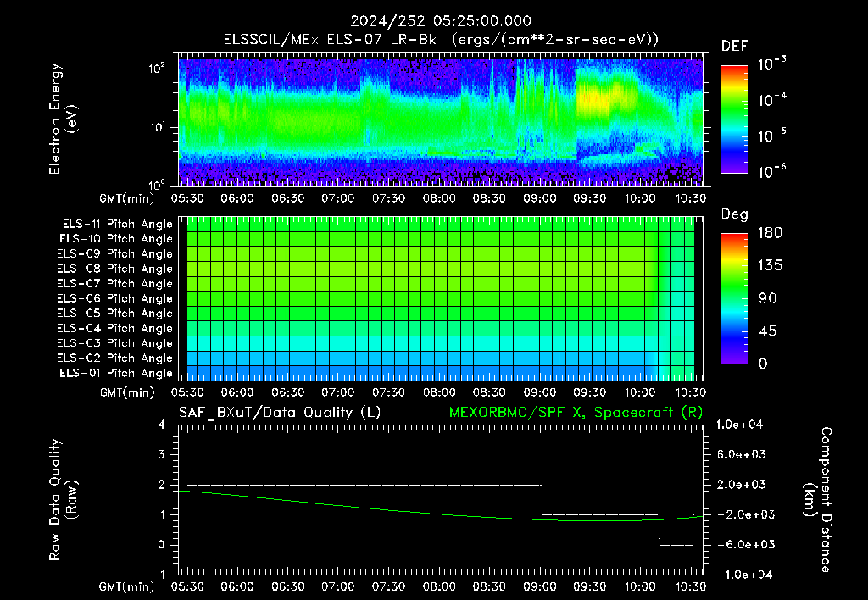This screenshot has height=600, width=868.
Task: Click the 06:00 tick of the bottom plot time axis
Action: [237, 586]
